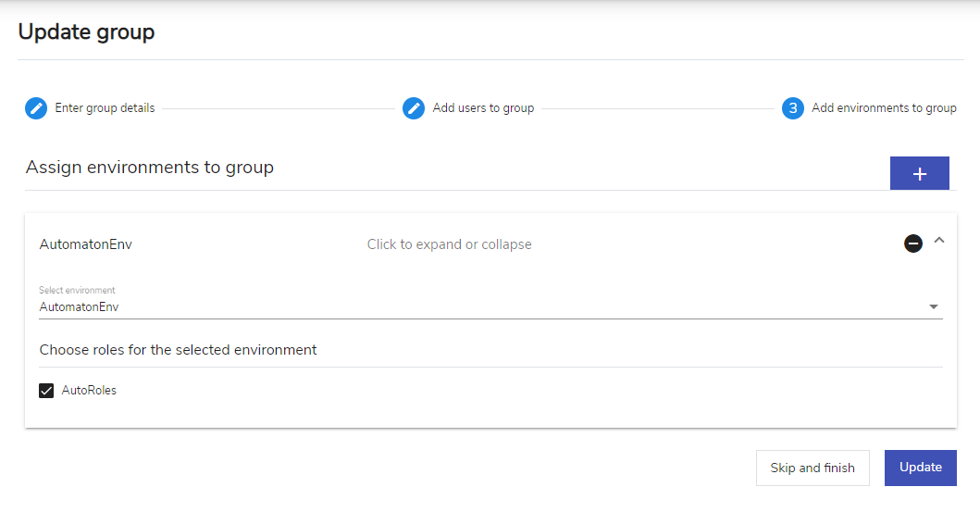This screenshot has height=512, width=980.
Task: Add a new environment with the plus button
Action: [x=919, y=173]
